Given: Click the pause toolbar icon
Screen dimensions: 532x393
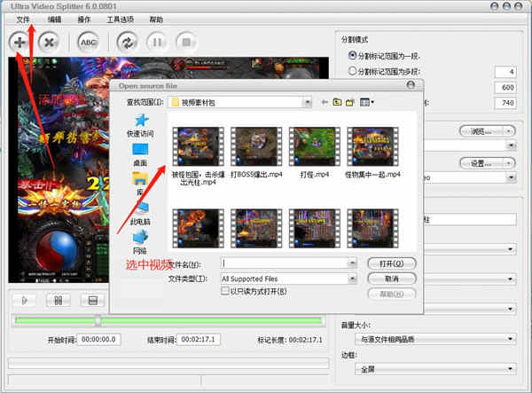Looking at the screenshot, I should [x=157, y=43].
